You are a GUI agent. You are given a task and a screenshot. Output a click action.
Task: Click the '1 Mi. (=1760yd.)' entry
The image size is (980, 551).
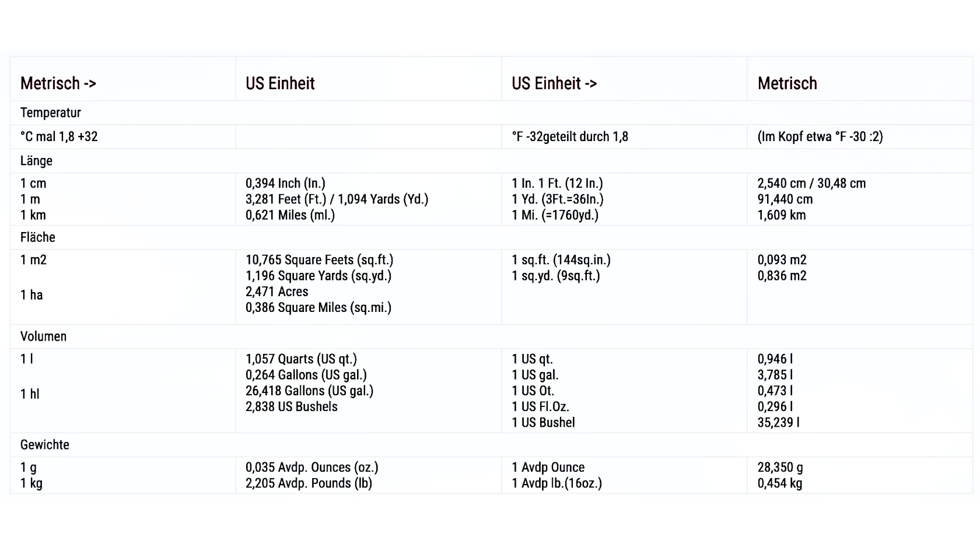[555, 215]
